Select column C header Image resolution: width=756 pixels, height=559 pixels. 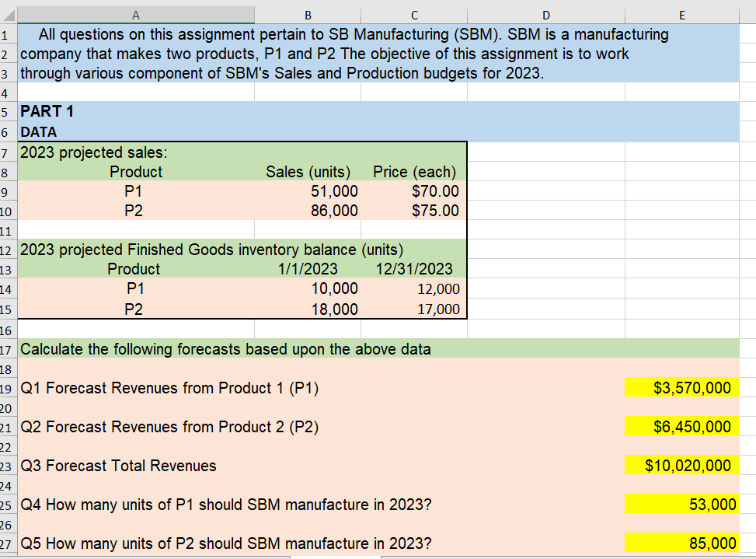tap(414, 15)
